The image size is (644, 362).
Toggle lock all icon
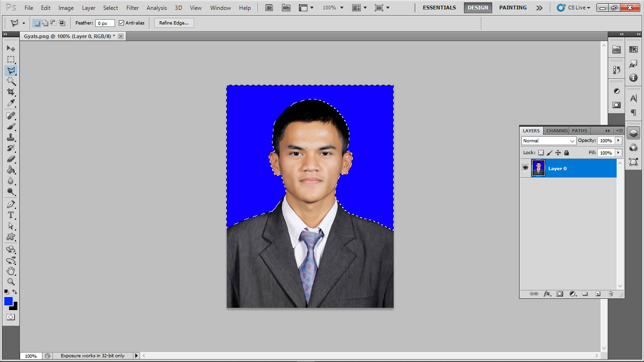(567, 153)
